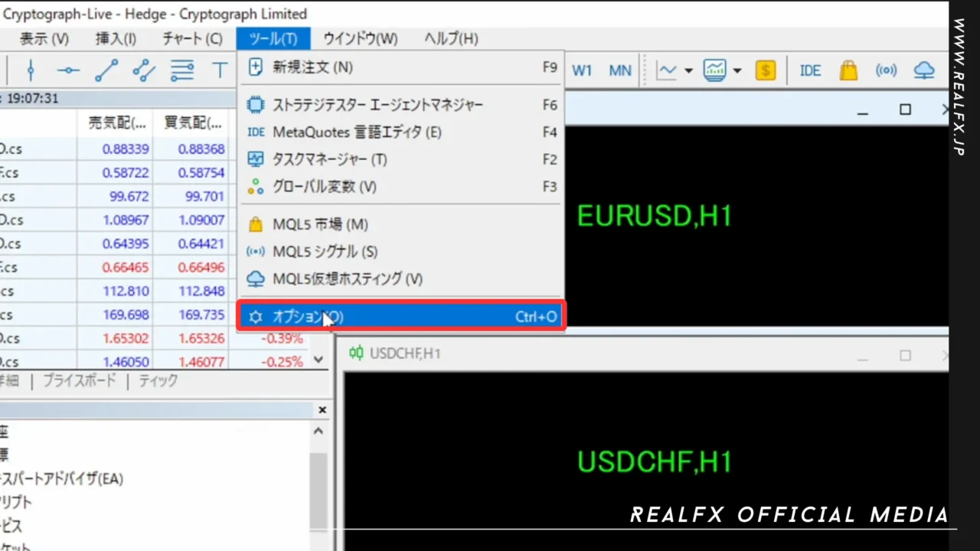The height and width of the screenshot is (551, 980).
Task: Select the vertical line drawing tool
Action: [31, 70]
